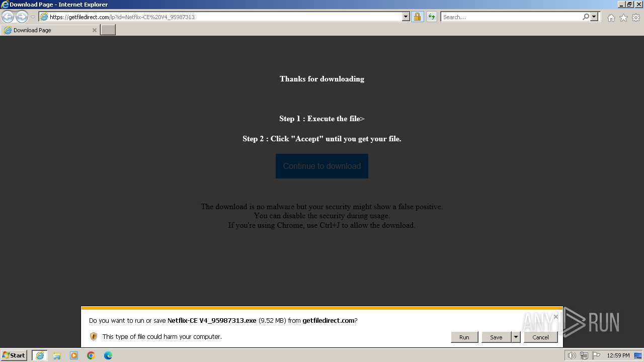Select the Download Page tab
This screenshot has height=362, width=644.
point(50,30)
